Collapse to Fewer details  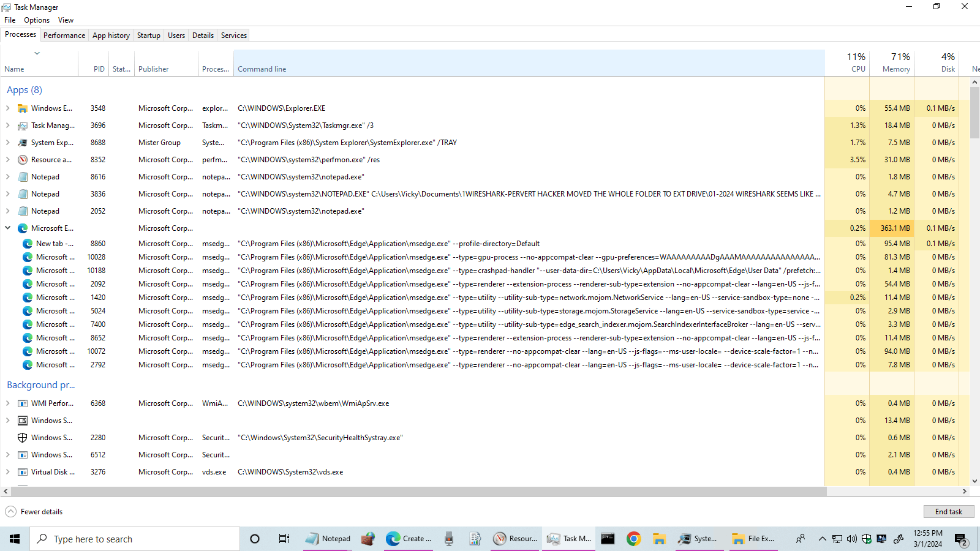point(34,512)
